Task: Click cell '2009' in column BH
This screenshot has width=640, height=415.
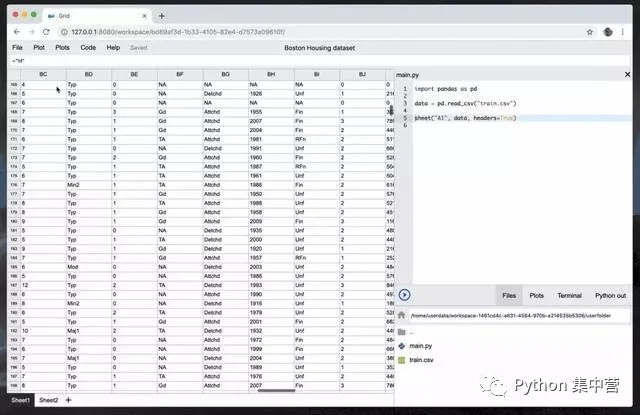Action: pyautogui.click(x=271, y=221)
